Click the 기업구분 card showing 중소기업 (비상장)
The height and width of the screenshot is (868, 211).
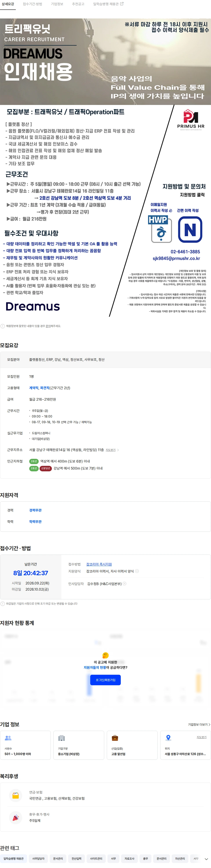coord(78,745)
